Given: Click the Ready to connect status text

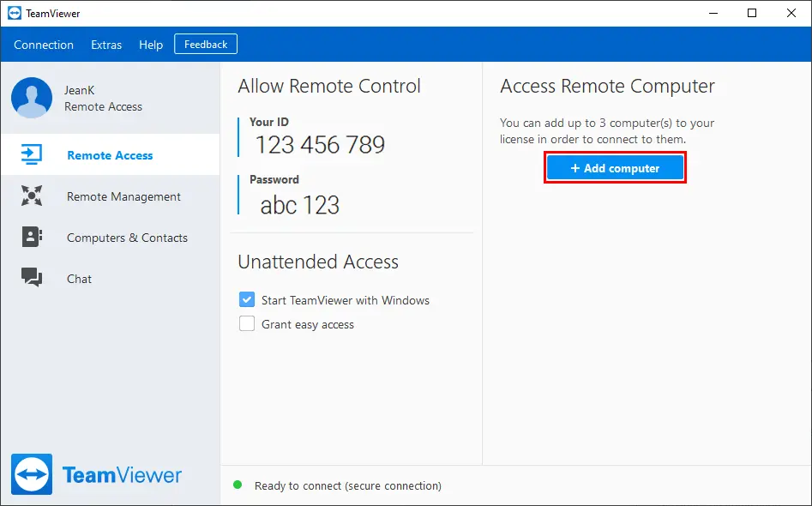Looking at the screenshot, I should [x=348, y=485].
